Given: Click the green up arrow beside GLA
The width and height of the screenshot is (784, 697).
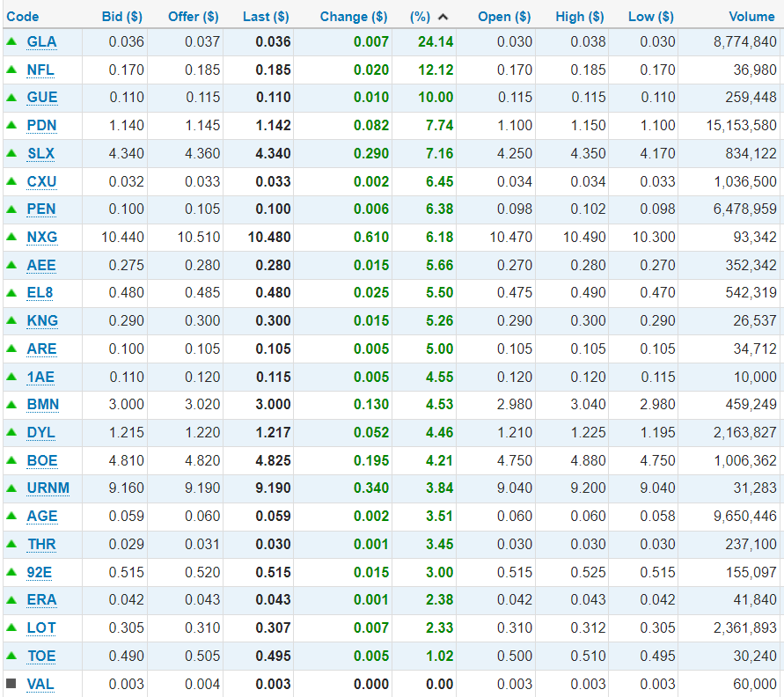Looking at the screenshot, I should (11, 42).
